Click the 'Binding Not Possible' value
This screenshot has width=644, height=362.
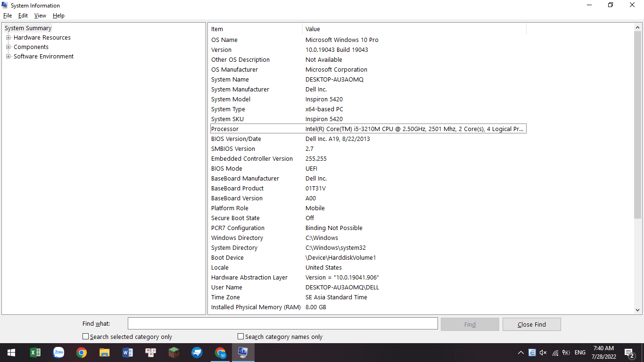click(x=334, y=228)
